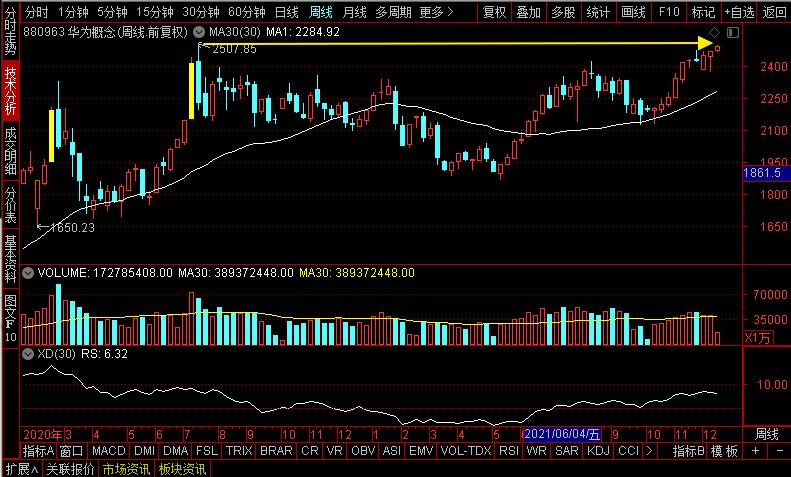Apply the KDJ indicator
The image size is (791, 477).
[598, 451]
